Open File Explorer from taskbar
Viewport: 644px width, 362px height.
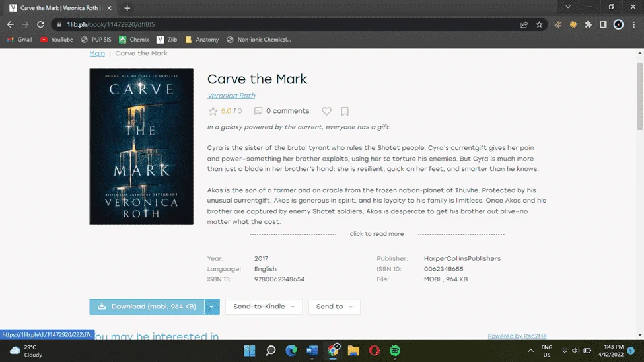353,351
